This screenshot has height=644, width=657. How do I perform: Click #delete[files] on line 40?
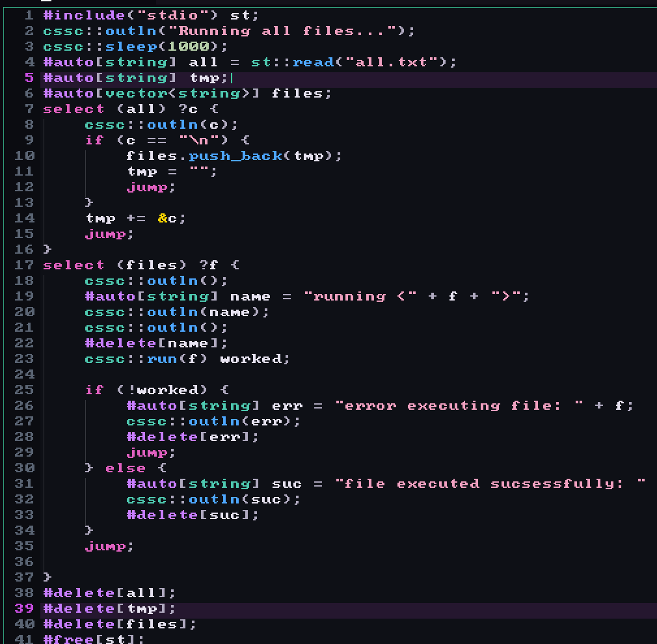[115, 624]
